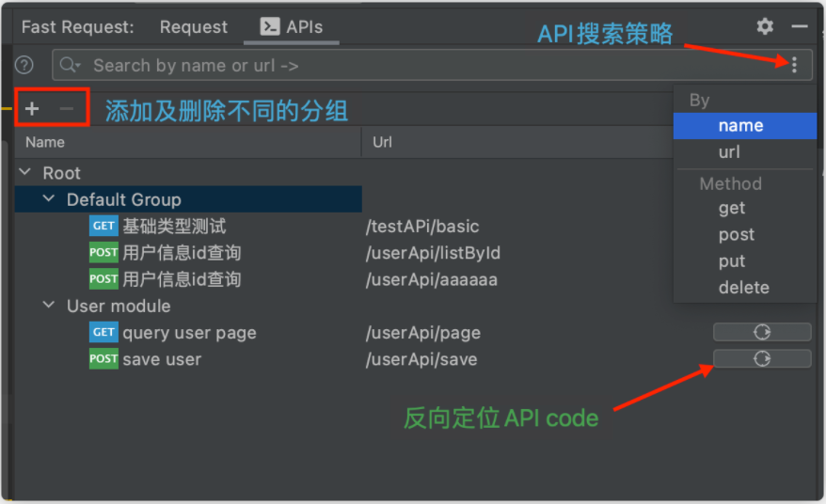
Task: Select search by name option
Action: (x=740, y=125)
